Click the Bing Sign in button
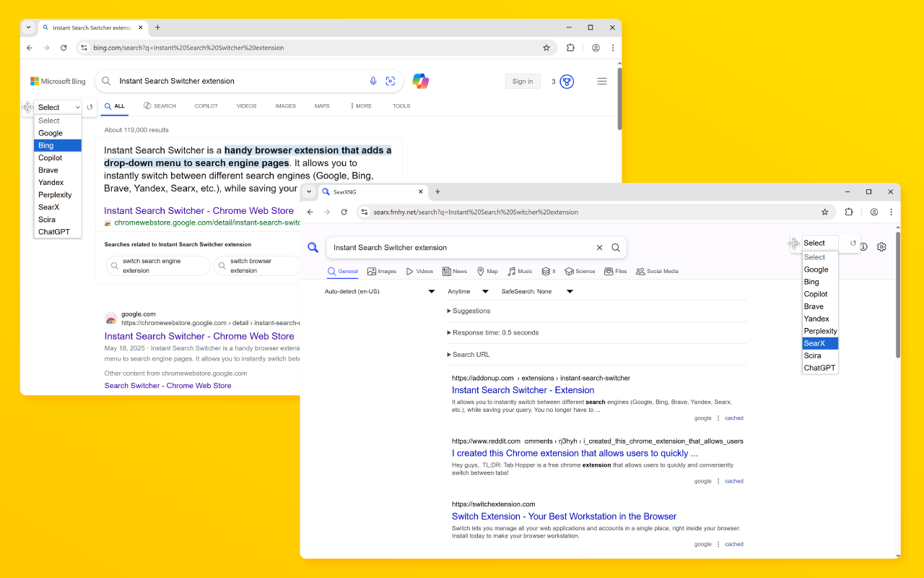Image resolution: width=924 pixels, height=578 pixels. click(x=523, y=81)
